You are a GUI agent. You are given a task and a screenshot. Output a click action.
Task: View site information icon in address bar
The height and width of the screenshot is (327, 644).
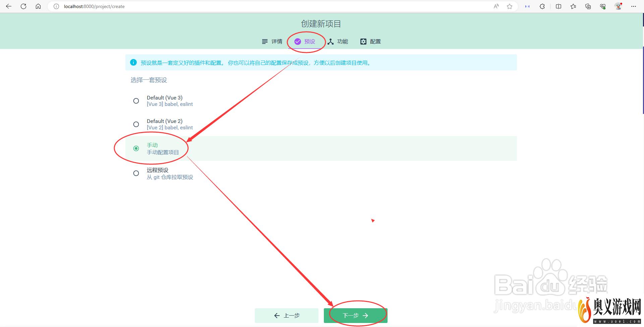point(56,6)
